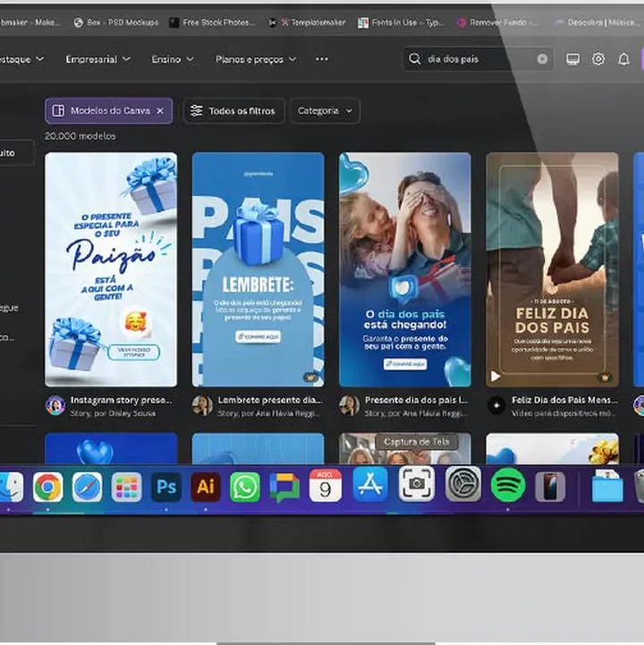Launch Safari from the dock
644x645 pixels.
click(x=87, y=487)
